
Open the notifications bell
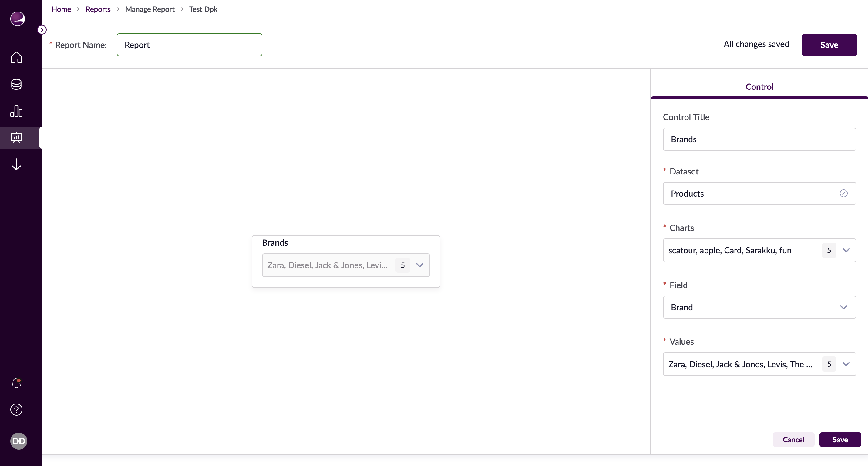[15, 383]
